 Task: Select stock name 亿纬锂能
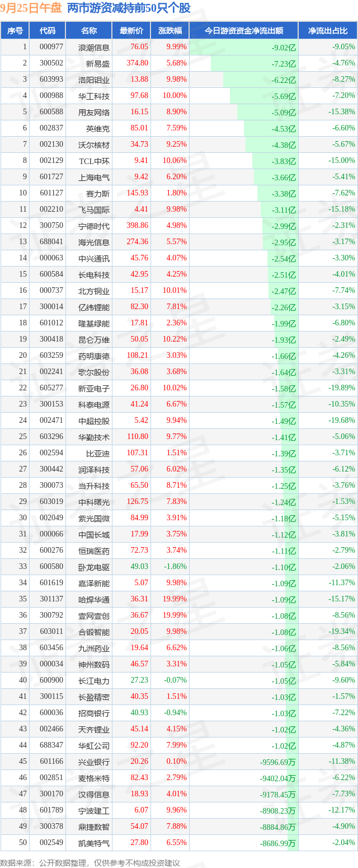tap(94, 307)
